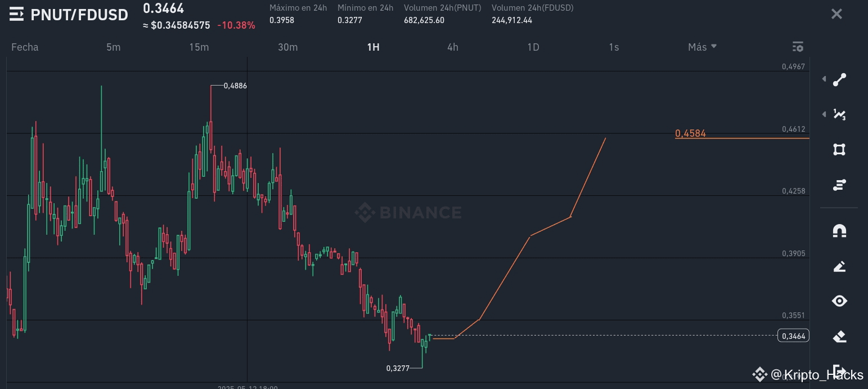Switch to the 4h timeframe
Viewport: 868px width, 389px height.
(453, 47)
